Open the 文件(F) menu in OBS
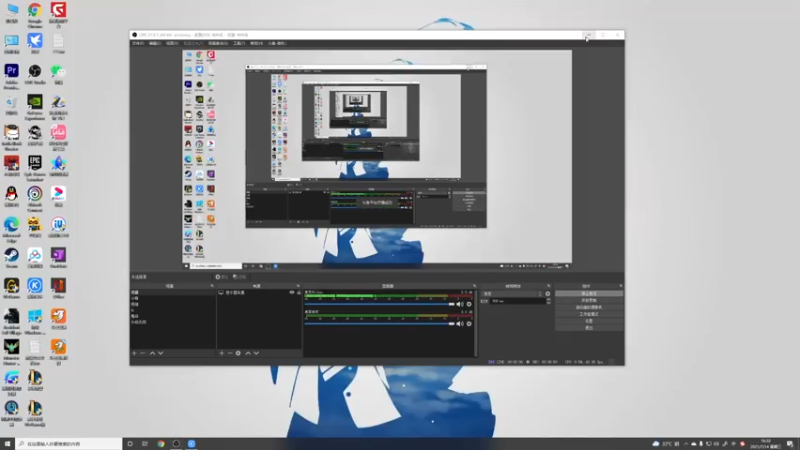The image size is (800, 450). point(138,43)
